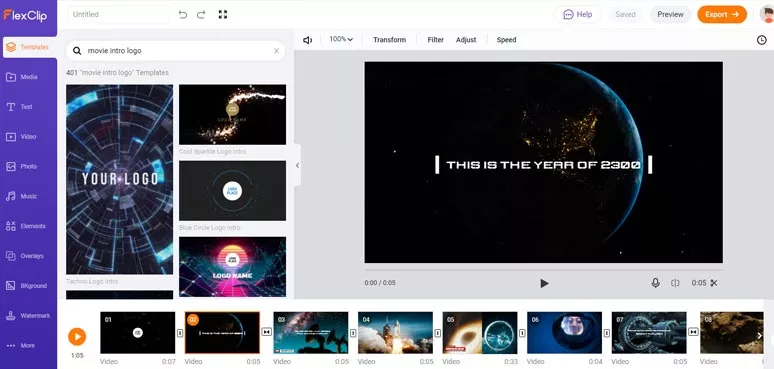The height and width of the screenshot is (369, 774).
Task: Select the Cool Sparkle Logo Intro template
Action: click(x=232, y=114)
